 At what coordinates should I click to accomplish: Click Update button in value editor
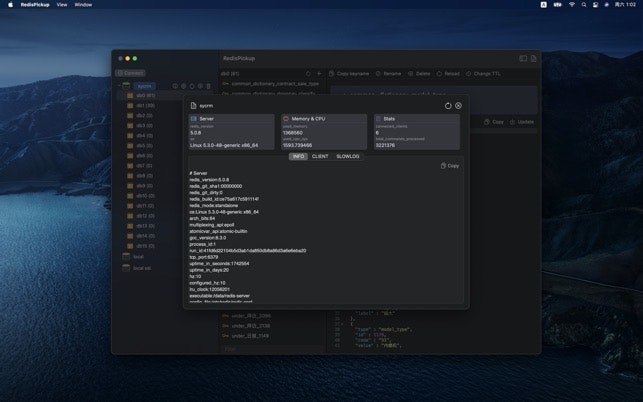tap(522, 122)
